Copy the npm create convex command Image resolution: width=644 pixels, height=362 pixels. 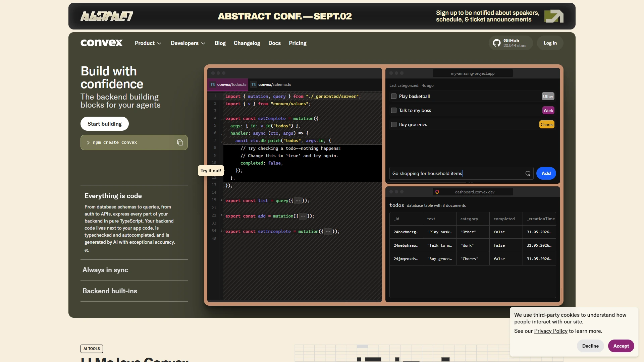[x=180, y=142]
